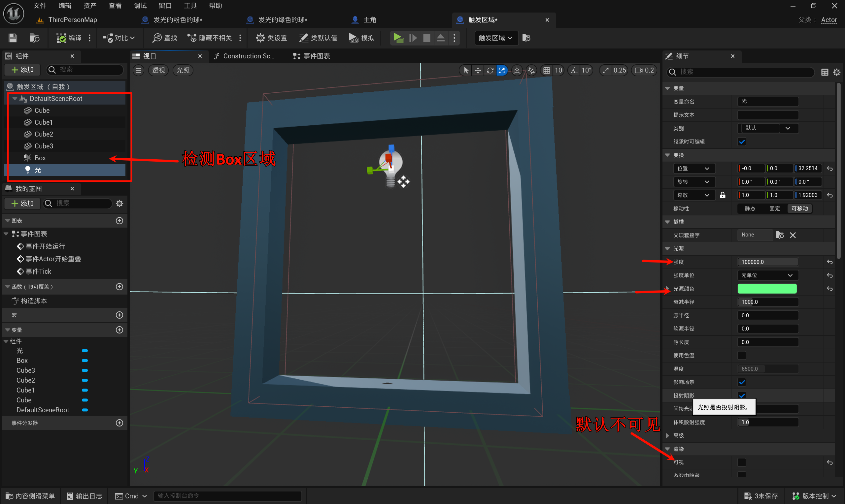Play the level with green play button

[x=398, y=38]
